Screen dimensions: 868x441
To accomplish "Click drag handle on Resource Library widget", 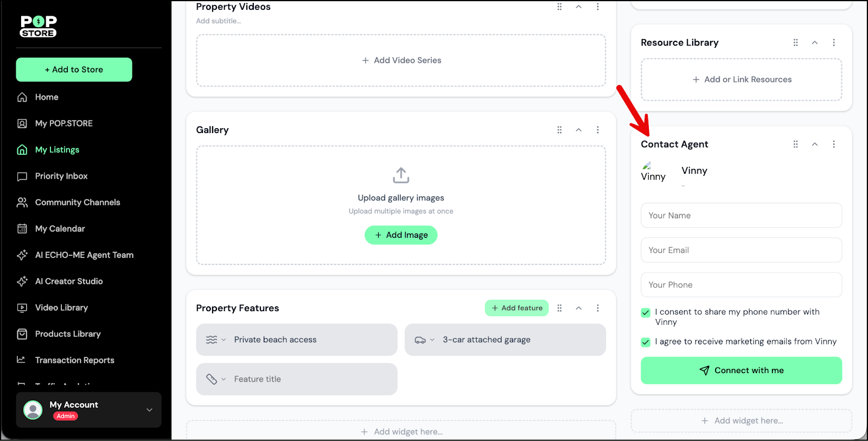I will coord(795,42).
